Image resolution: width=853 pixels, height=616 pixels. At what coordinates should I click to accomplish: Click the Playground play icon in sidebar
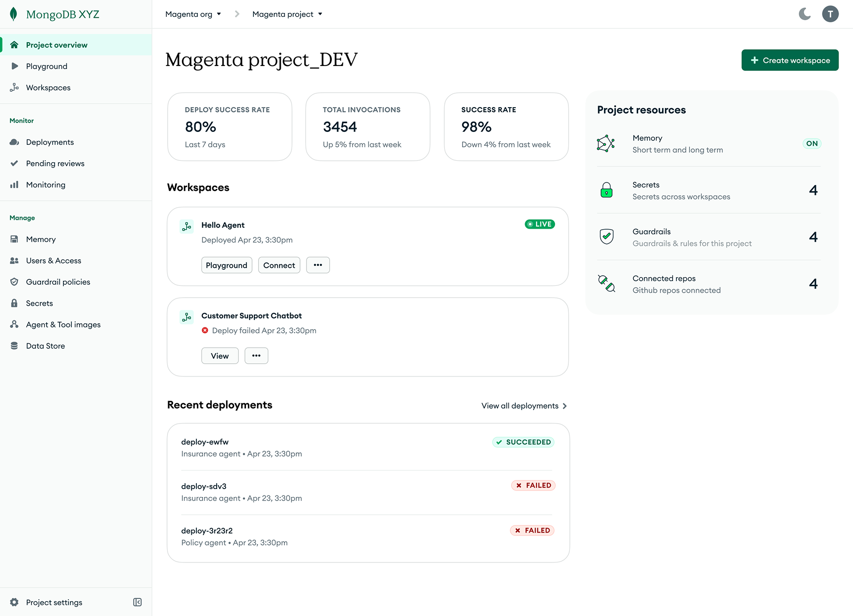coord(14,66)
